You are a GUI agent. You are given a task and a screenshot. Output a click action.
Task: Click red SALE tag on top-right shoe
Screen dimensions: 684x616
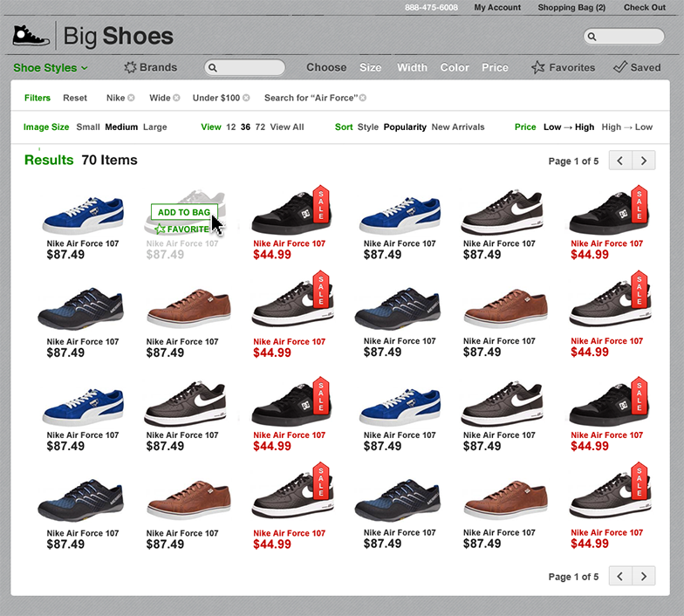coord(639,204)
